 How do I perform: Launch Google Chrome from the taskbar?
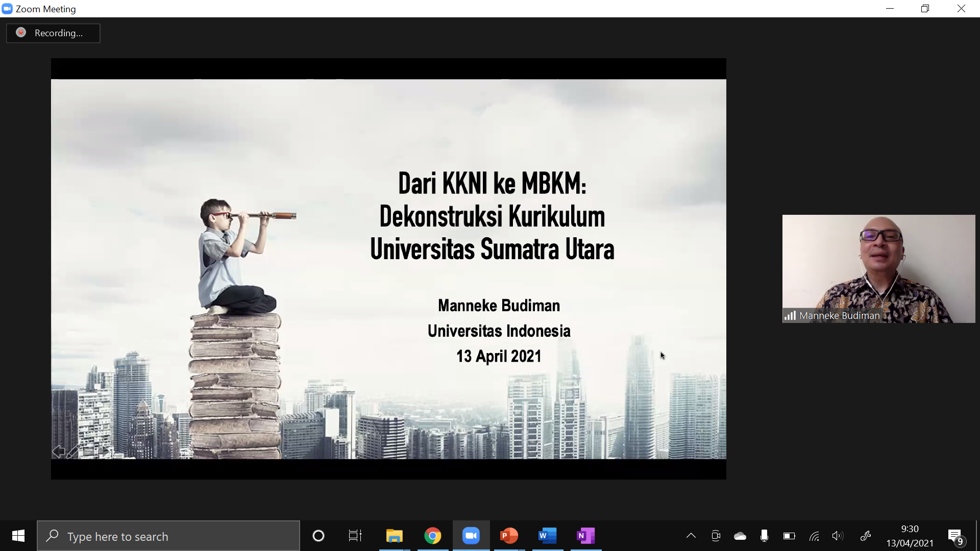click(433, 536)
